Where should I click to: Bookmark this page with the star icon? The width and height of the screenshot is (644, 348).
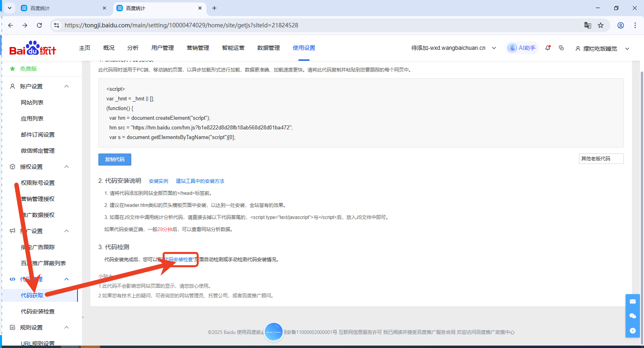[x=601, y=25]
